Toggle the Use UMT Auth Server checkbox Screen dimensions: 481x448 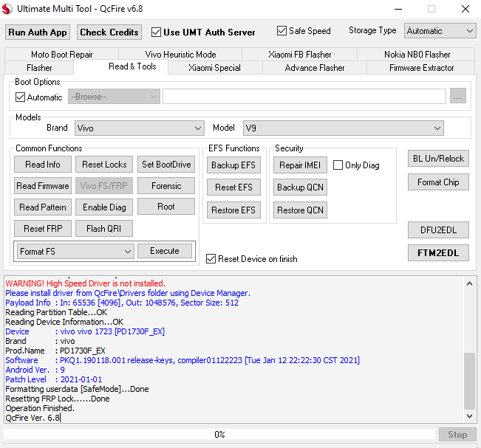(157, 32)
